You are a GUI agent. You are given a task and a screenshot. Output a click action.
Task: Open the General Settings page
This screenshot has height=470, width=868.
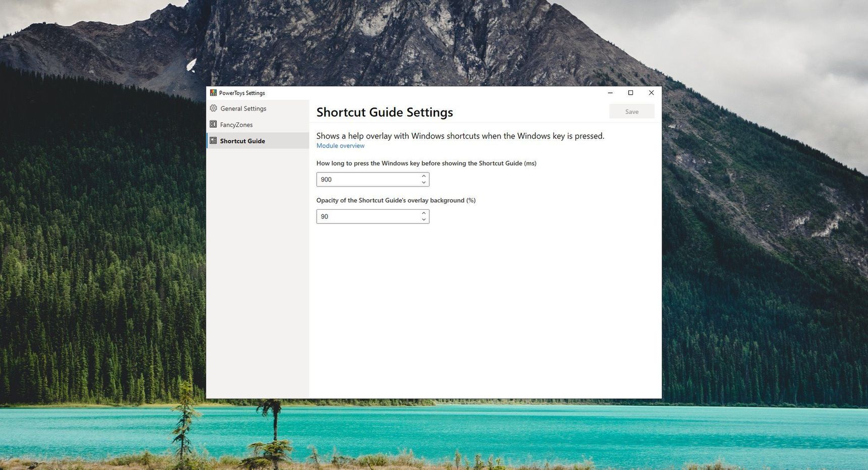(x=258, y=108)
